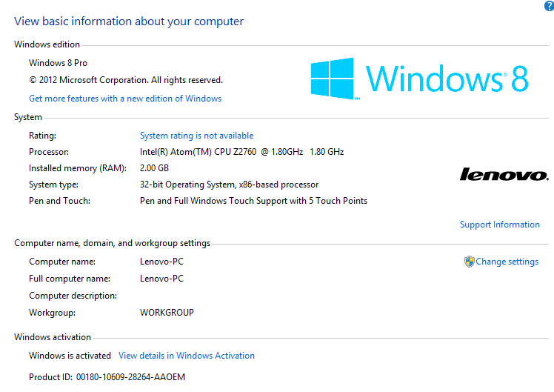The image size is (554, 392).
Task: Click the Windows edition section header
Action: [47, 44]
